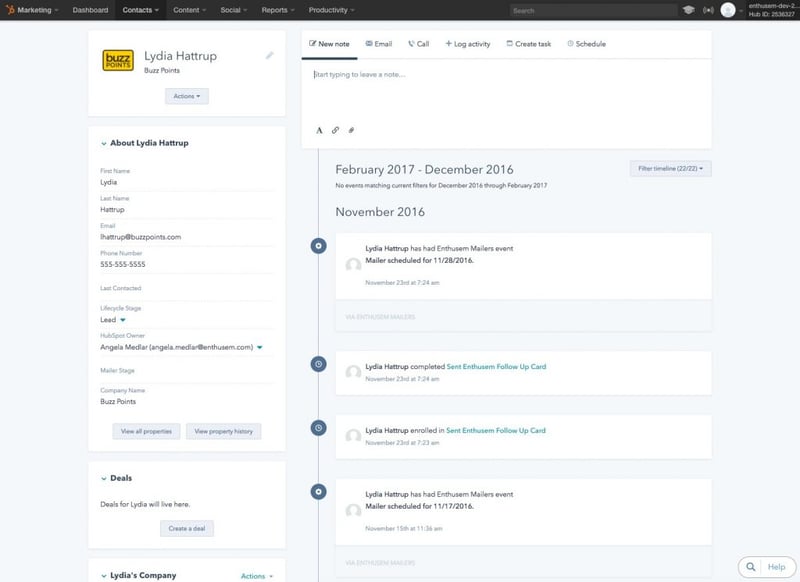Screen dimensions: 800x582
Task: Click the Last Contacted field
Action: coord(187,289)
